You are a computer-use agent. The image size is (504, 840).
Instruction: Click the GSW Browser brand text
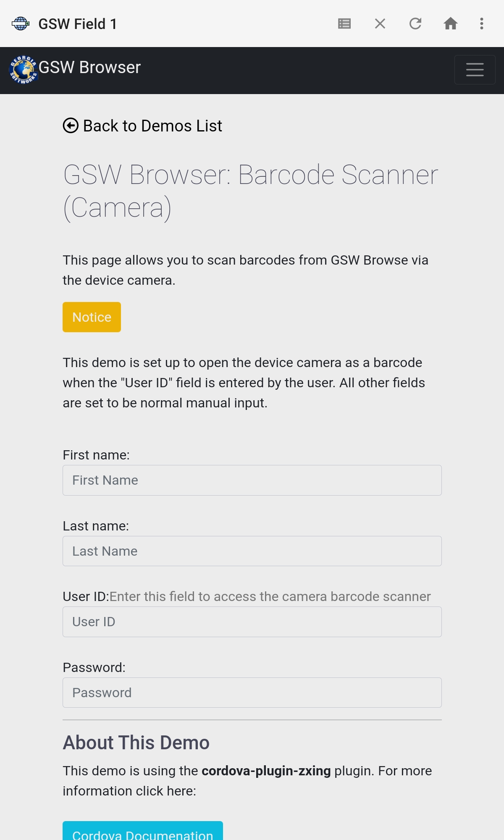pos(89,68)
